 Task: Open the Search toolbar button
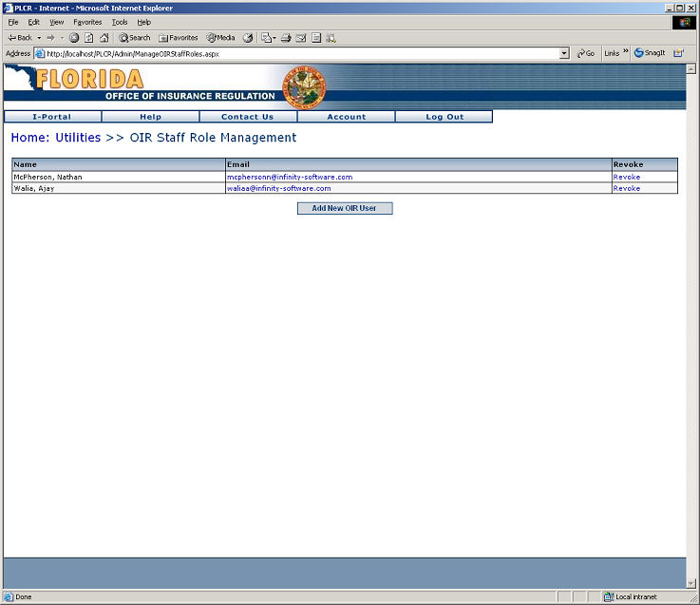[134, 38]
